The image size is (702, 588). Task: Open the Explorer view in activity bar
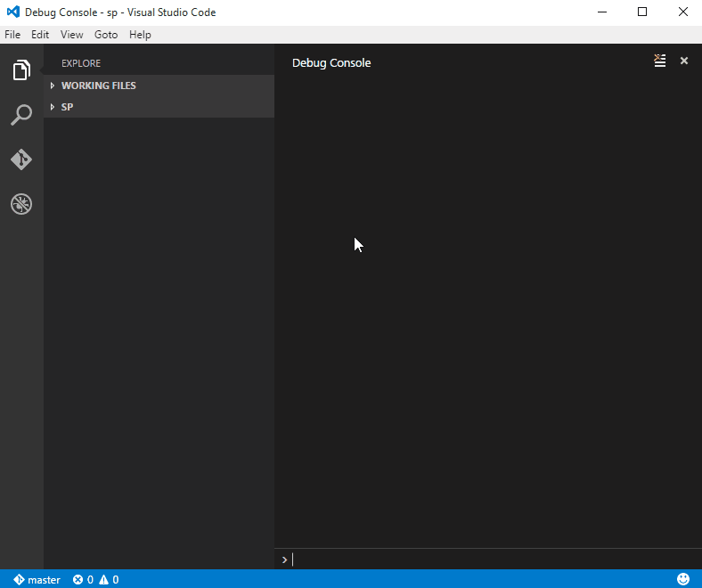click(x=21, y=69)
